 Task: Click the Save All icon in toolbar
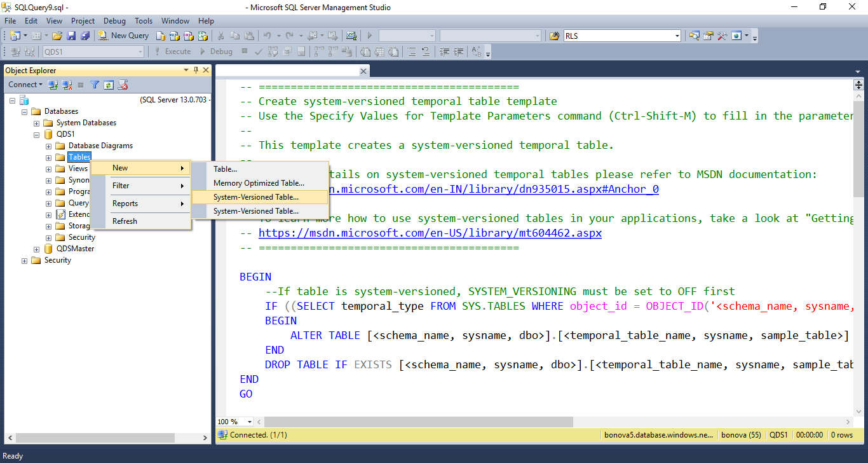click(x=85, y=36)
